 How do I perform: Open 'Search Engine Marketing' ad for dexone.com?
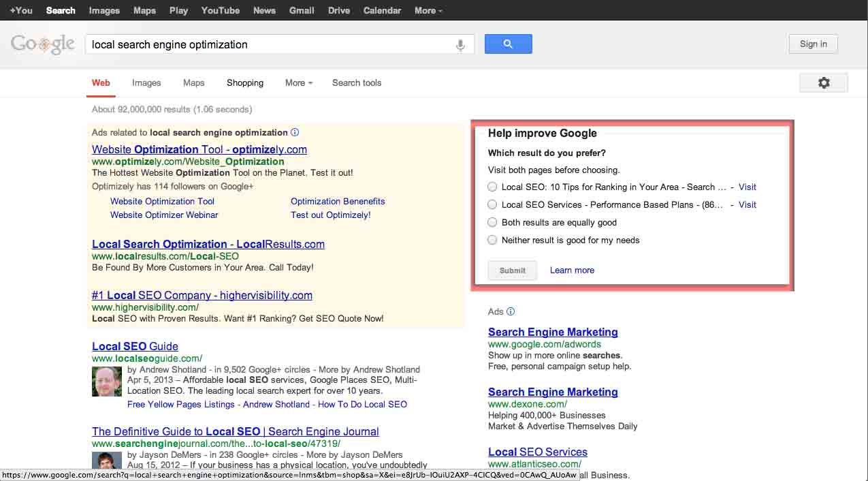[553, 392]
